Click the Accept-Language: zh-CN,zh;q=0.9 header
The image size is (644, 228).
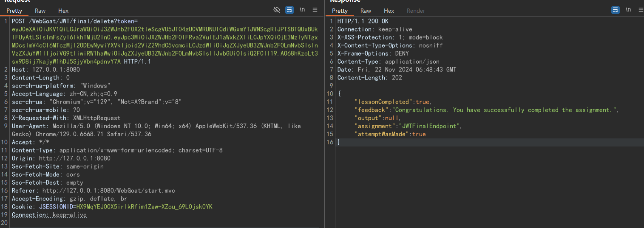65,94
